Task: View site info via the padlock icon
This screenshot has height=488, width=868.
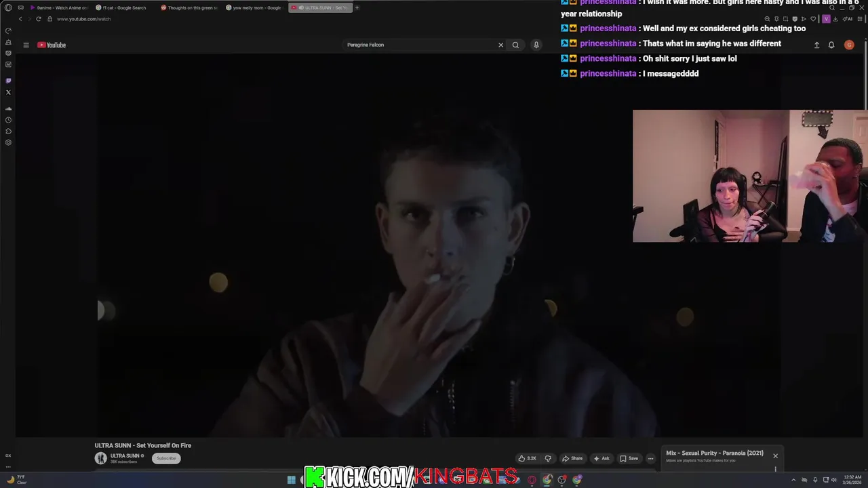Action: (x=50, y=19)
